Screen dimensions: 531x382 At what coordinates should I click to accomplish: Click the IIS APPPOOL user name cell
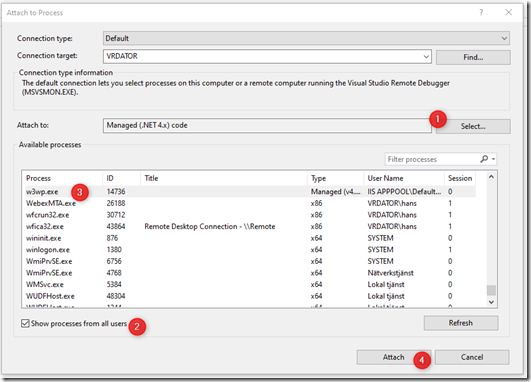tap(404, 192)
